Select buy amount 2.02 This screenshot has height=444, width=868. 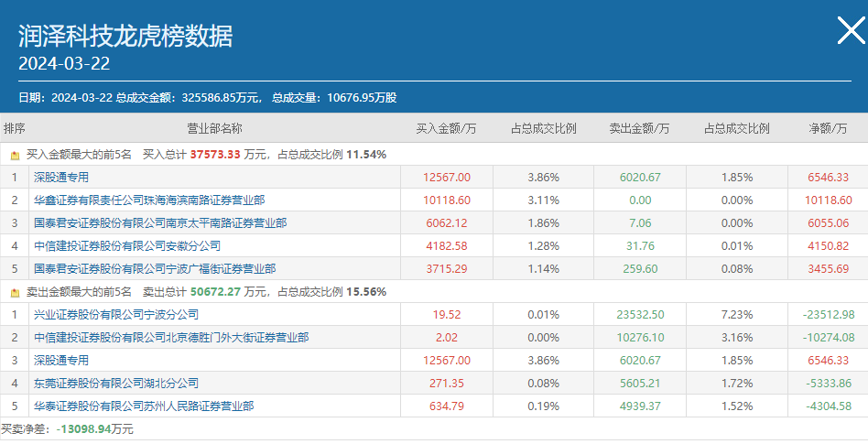pos(447,337)
